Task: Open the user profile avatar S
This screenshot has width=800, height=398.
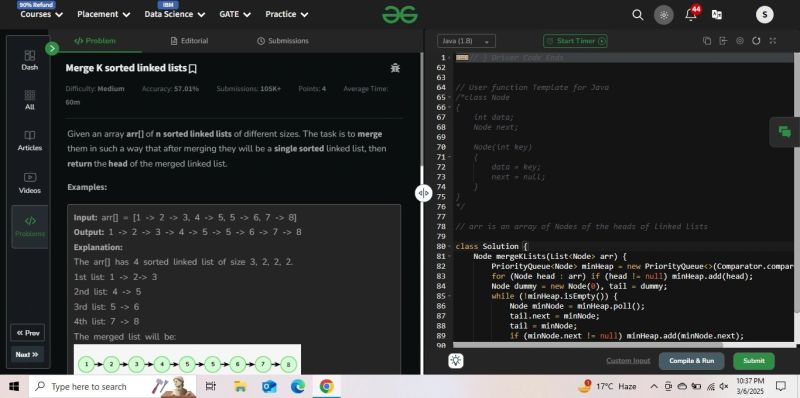Action: pos(764,15)
